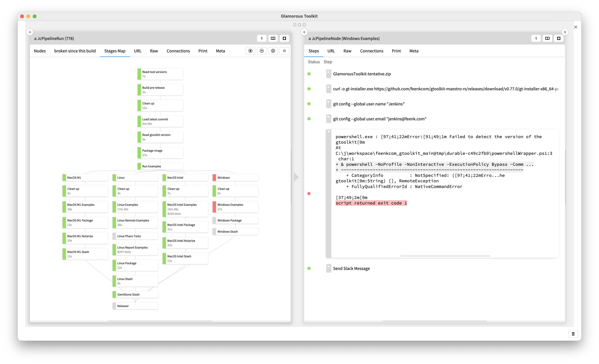Click the horizontal scrollbar under the error output

(x=445, y=256)
